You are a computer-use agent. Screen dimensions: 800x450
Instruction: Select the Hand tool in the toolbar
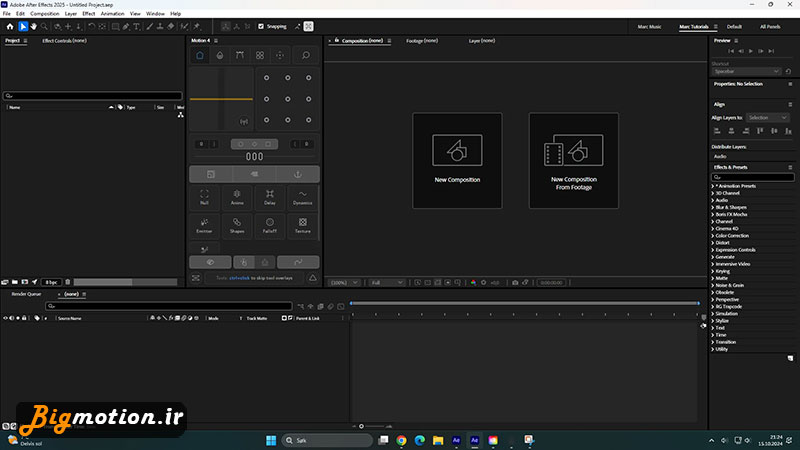(x=33, y=26)
